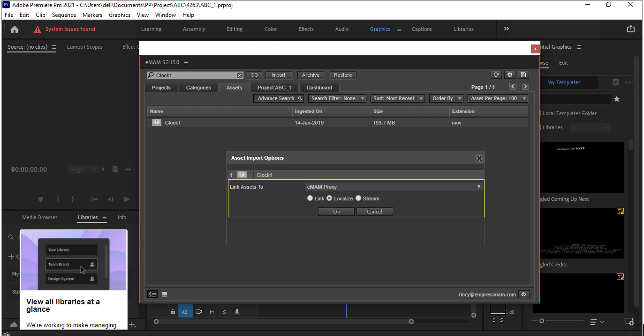This screenshot has width=644, height=336.
Task: Switch to the Editing workspace
Action: 235,29
